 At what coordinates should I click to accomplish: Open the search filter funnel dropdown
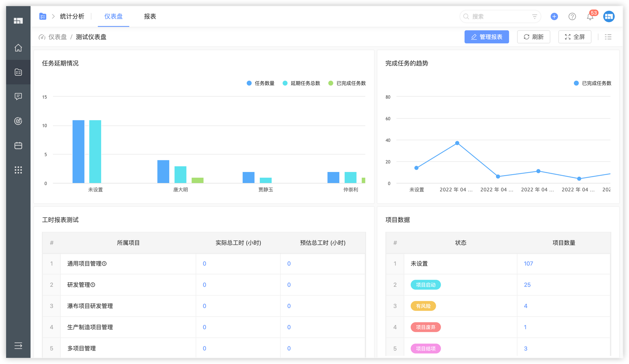click(x=535, y=16)
